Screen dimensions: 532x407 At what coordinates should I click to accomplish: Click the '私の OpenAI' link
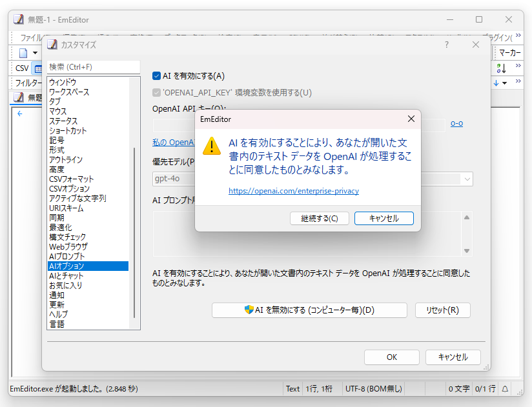[x=174, y=143]
